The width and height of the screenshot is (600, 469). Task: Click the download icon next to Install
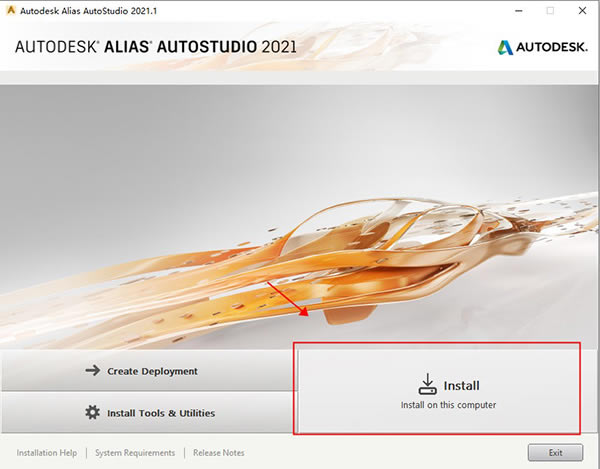pos(427,384)
